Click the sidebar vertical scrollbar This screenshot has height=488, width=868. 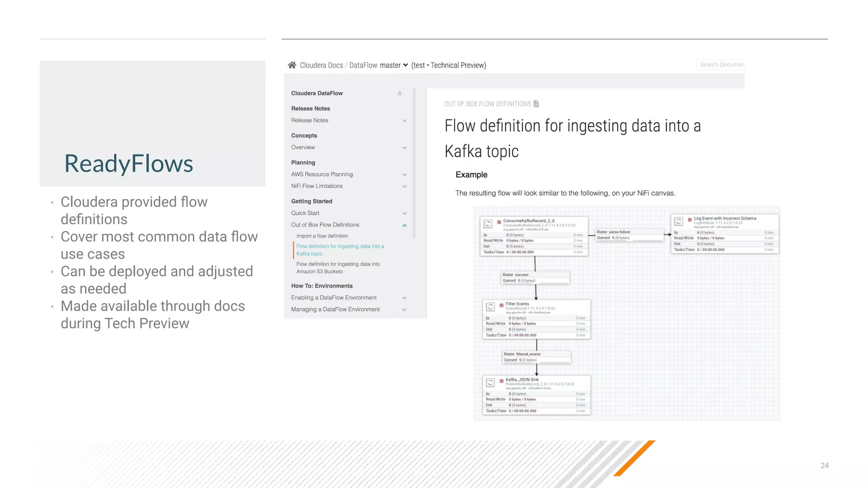pos(414,163)
